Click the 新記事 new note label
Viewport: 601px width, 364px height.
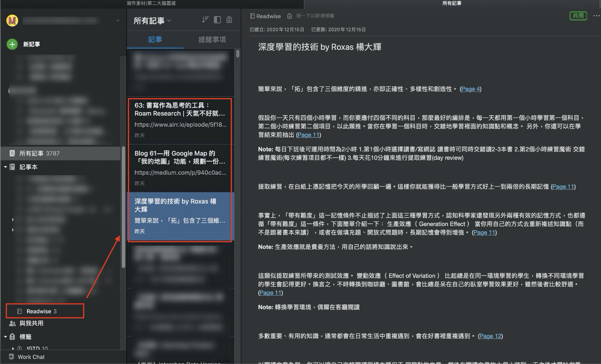coord(31,44)
